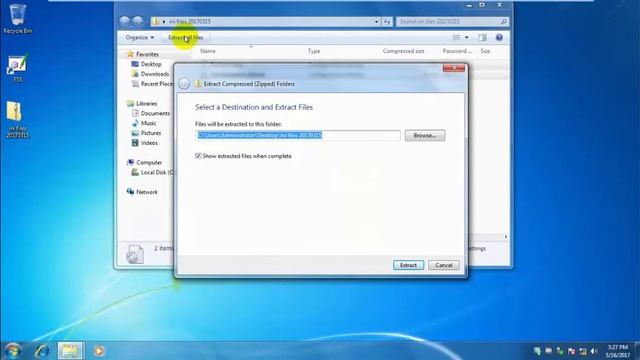This screenshot has height=360, width=640.
Task: Launch Windows Media Player from taskbar
Action: tap(99, 351)
